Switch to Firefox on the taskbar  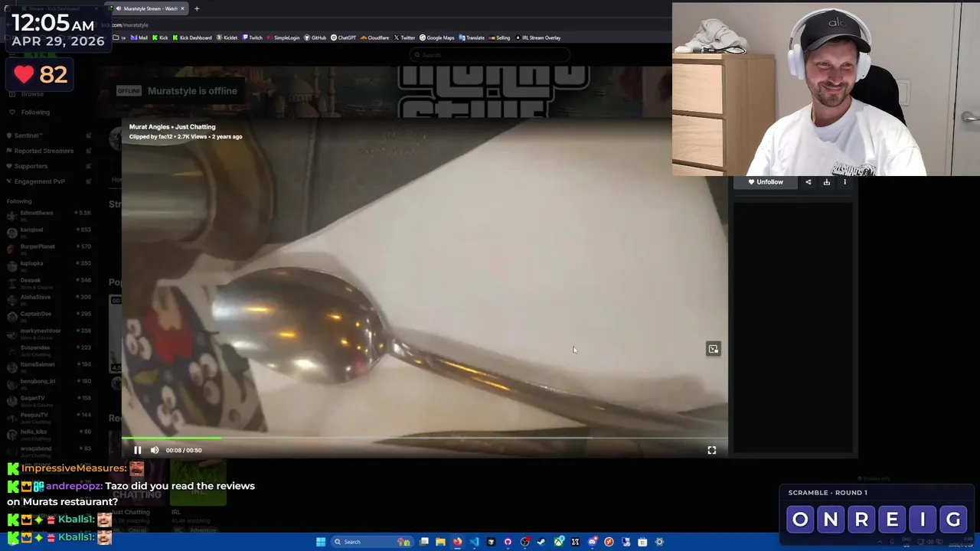[x=457, y=542]
